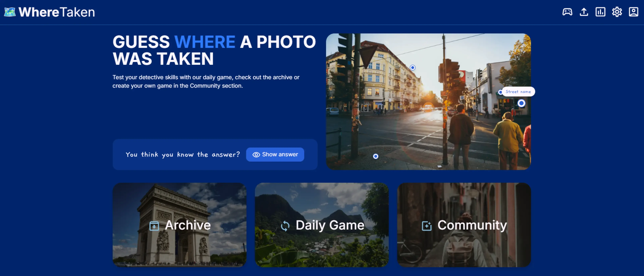
Task: Click the refresh arrows icon beside Daily Game
Action: [x=285, y=226]
